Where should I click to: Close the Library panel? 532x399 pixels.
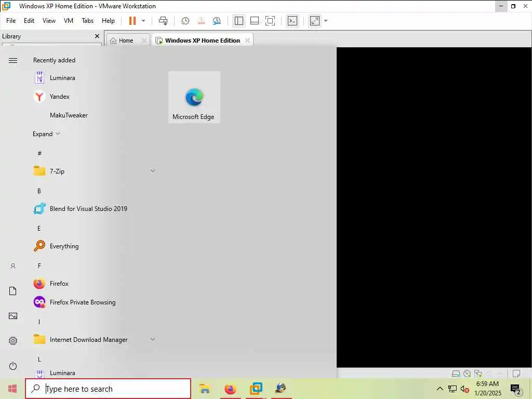pyautogui.click(x=97, y=36)
